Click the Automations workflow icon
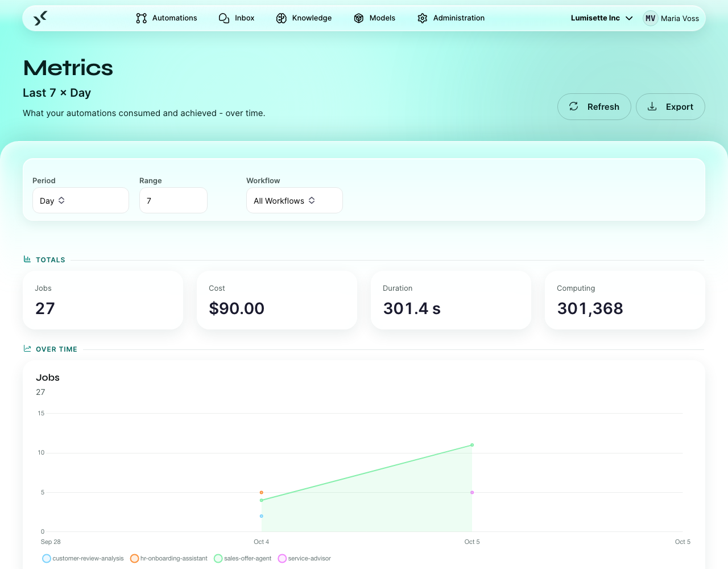This screenshot has width=728, height=569. pos(142,18)
